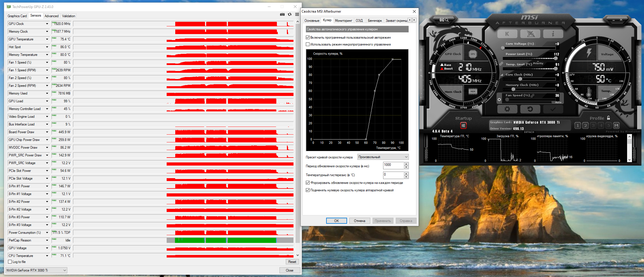Expand the CPU Temperature sensor dropdown
Screen dimensions: 644x277
coord(47,256)
